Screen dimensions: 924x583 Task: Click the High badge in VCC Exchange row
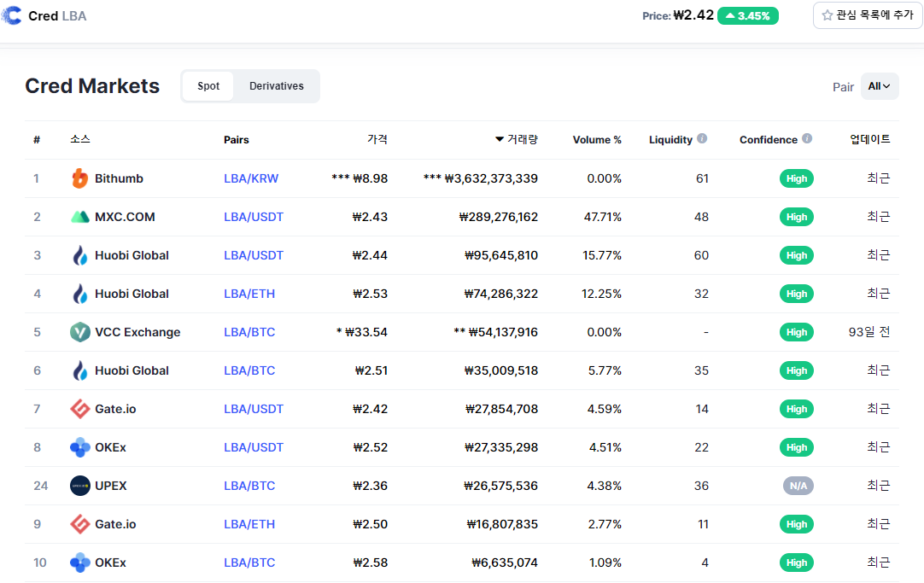797,332
